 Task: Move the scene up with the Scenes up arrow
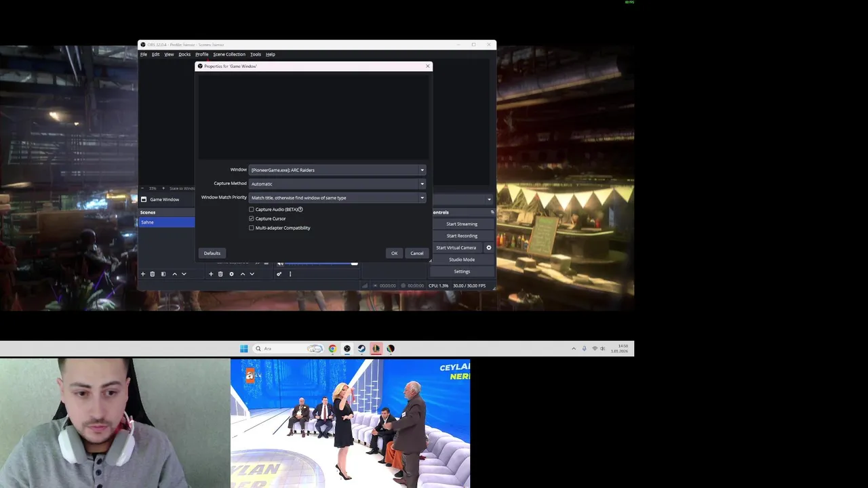coord(174,274)
